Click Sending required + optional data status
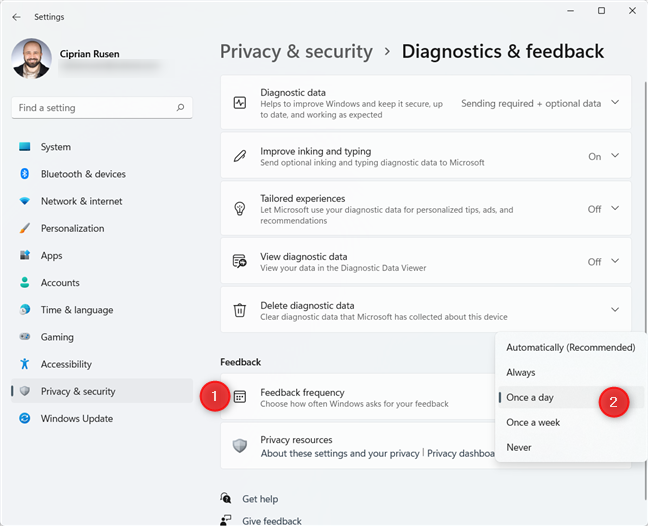This screenshot has height=526, width=648. [531, 104]
